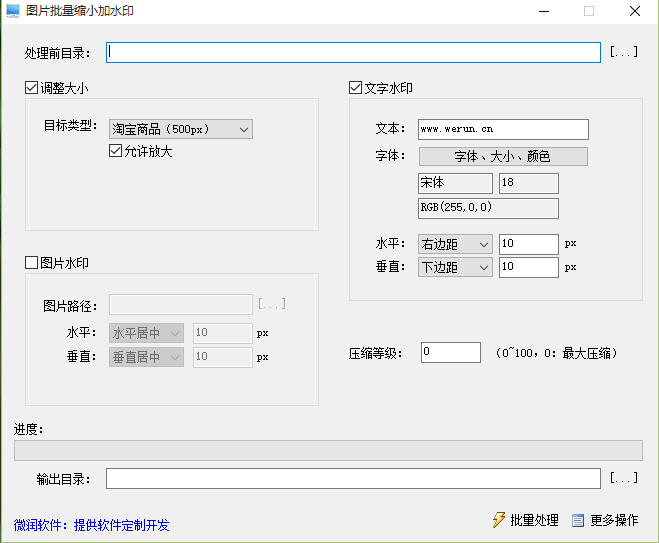Click the right margin value field for 右边距
659x543 pixels.
tap(529, 244)
